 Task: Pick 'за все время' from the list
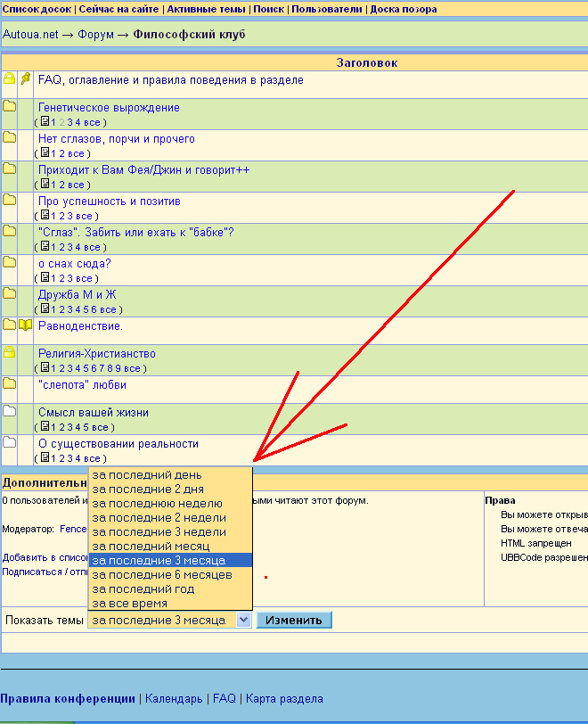pyautogui.click(x=129, y=603)
